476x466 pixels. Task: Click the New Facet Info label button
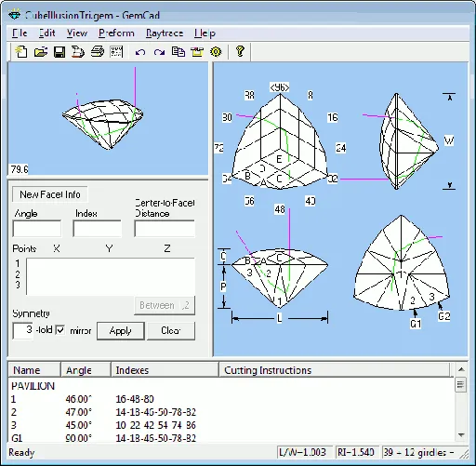coord(50,194)
